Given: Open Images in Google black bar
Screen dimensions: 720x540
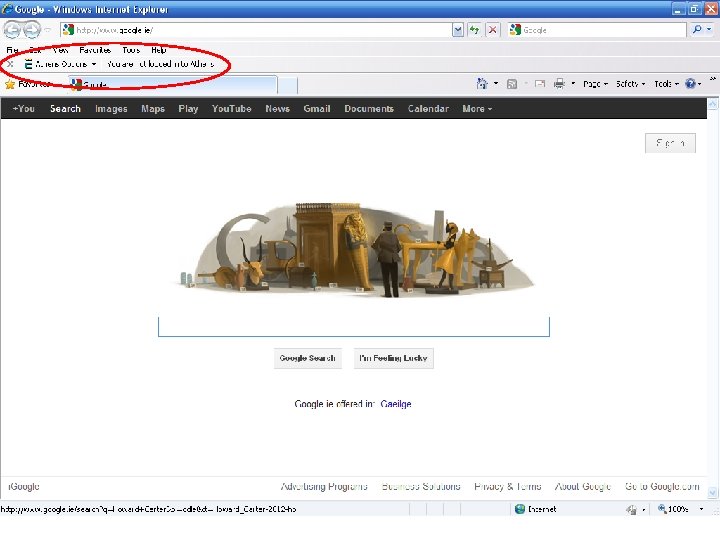Looking at the screenshot, I should coord(111,109).
